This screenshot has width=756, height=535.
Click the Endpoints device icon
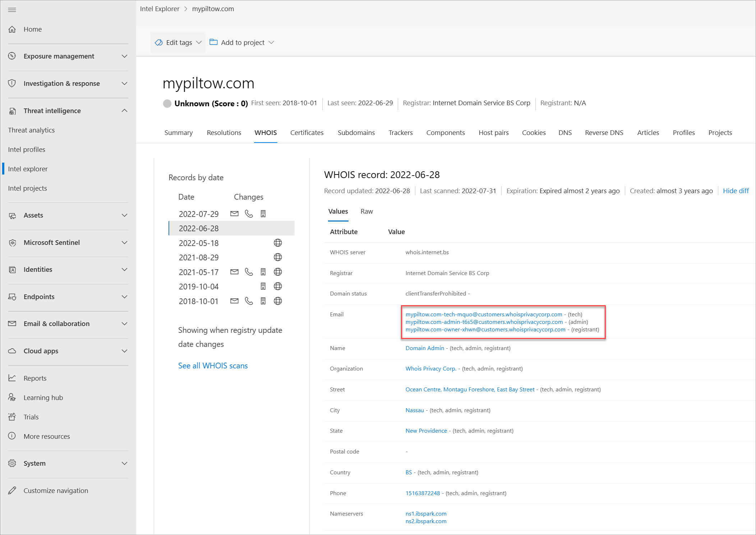(x=12, y=297)
